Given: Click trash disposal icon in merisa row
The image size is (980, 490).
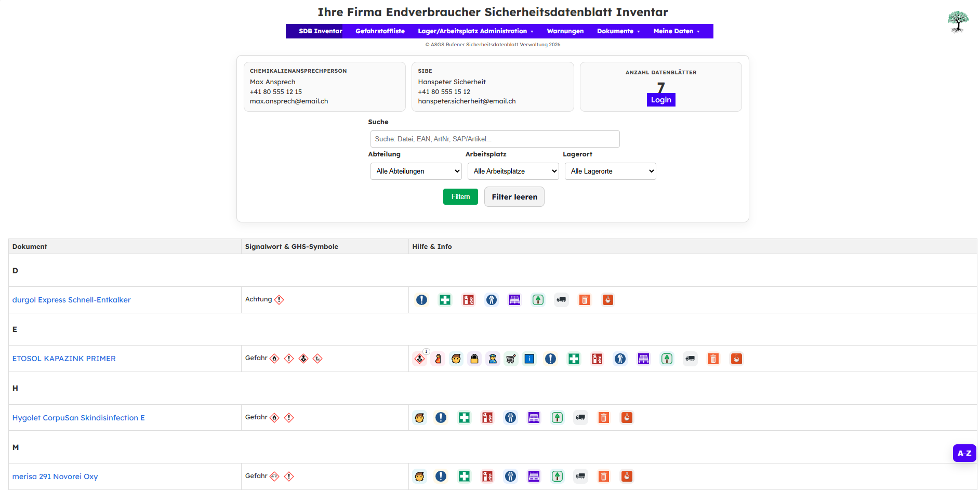Looking at the screenshot, I should tap(604, 476).
